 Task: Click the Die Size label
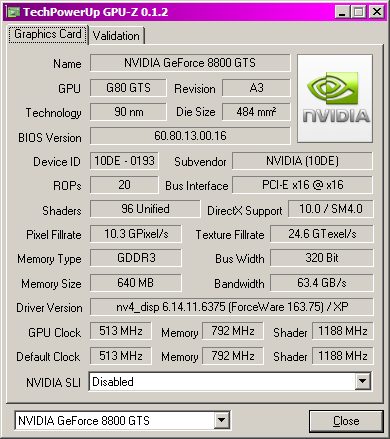196,112
